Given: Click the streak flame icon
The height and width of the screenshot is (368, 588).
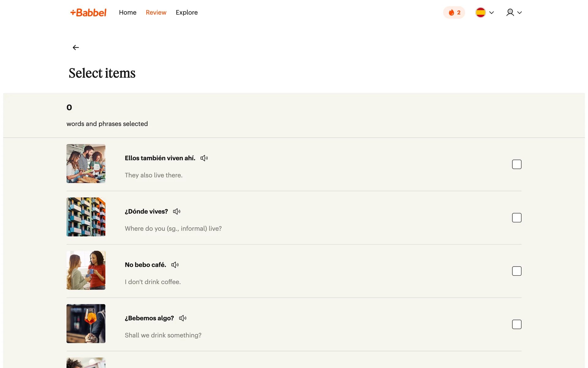Looking at the screenshot, I should click(451, 13).
